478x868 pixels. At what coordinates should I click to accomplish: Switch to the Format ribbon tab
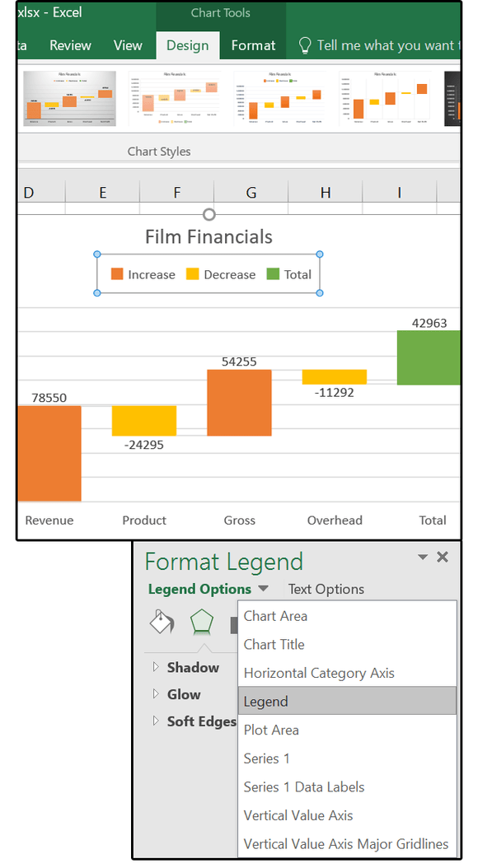(x=252, y=45)
